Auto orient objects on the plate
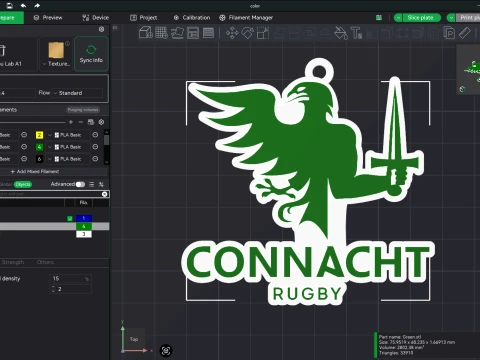Image resolution: width=480 pixels, height=360 pixels. point(177,33)
